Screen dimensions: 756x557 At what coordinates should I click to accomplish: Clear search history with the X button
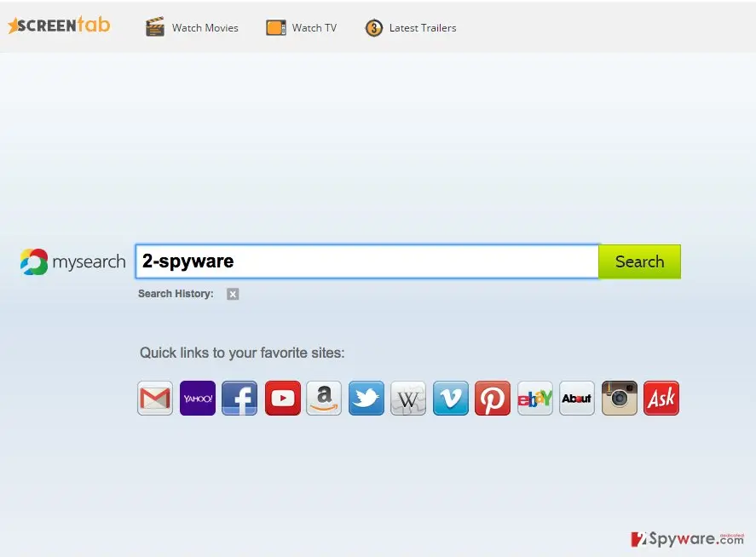click(x=233, y=294)
